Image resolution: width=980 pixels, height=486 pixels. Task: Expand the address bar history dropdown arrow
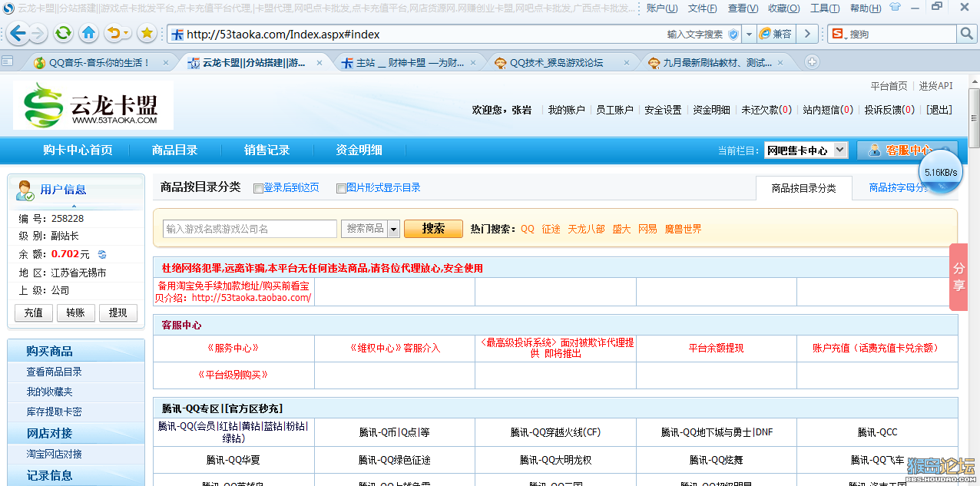pyautogui.click(x=749, y=35)
